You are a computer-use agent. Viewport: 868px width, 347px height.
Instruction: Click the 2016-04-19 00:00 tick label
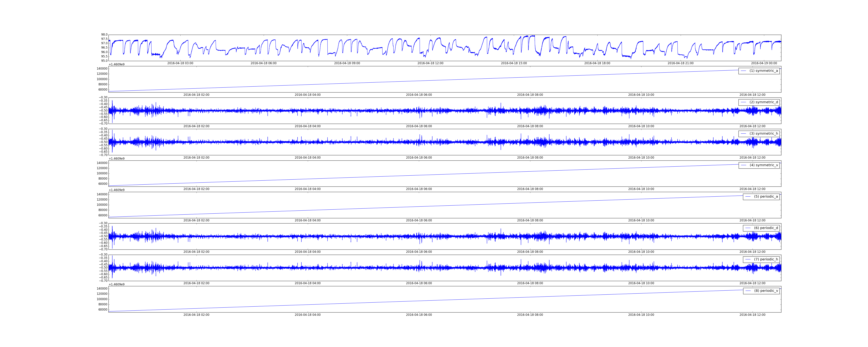pos(764,63)
